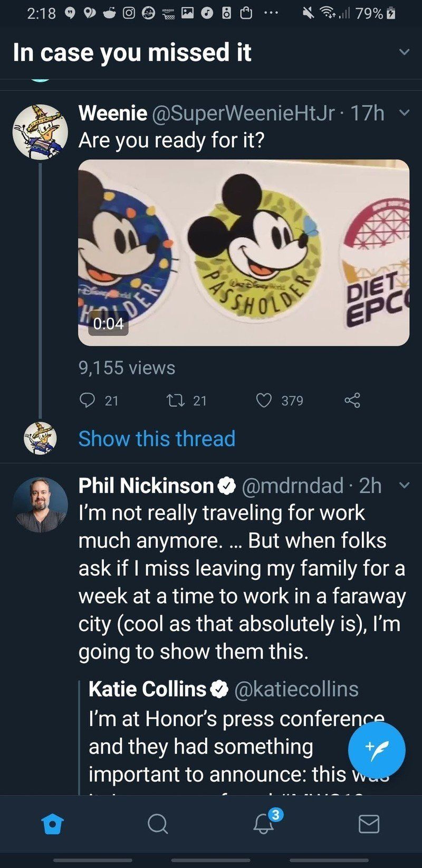Open Weenie's profile picture

pyautogui.click(x=41, y=132)
